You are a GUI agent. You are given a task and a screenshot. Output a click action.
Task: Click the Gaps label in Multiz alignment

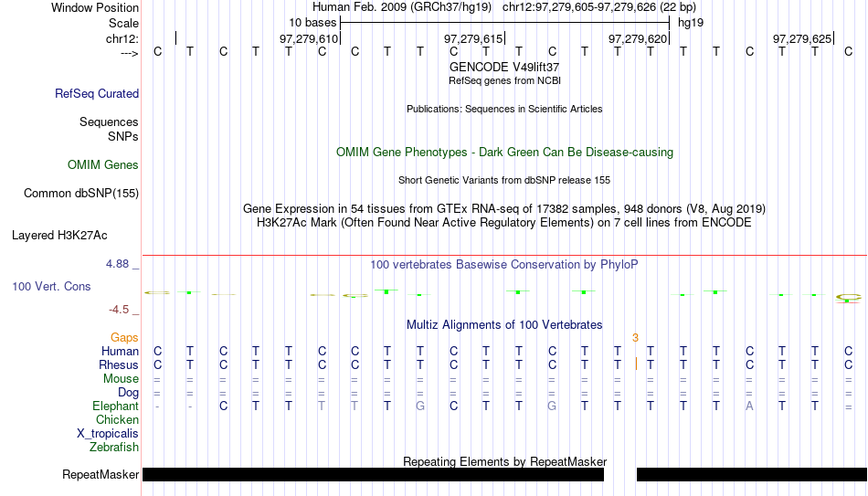(124, 338)
